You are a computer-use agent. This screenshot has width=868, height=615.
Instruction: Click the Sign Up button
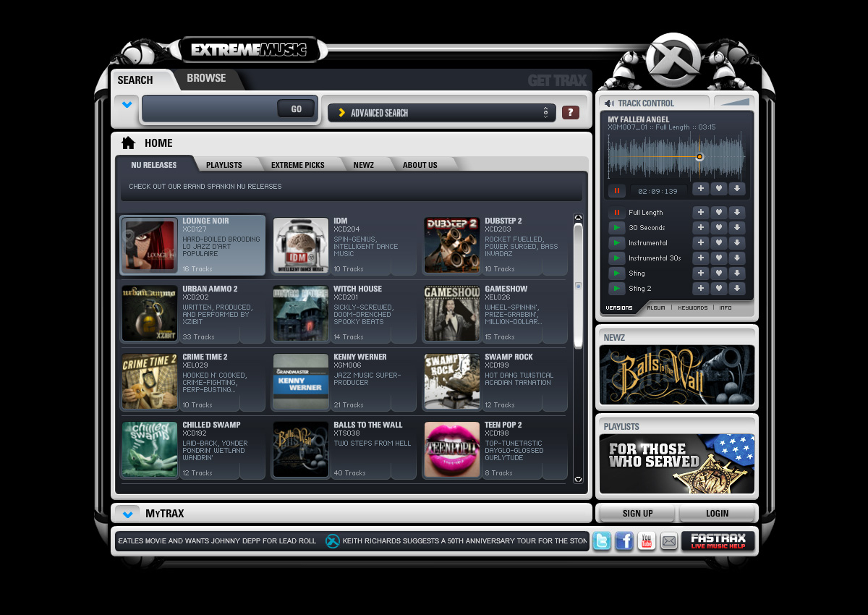[x=637, y=514]
